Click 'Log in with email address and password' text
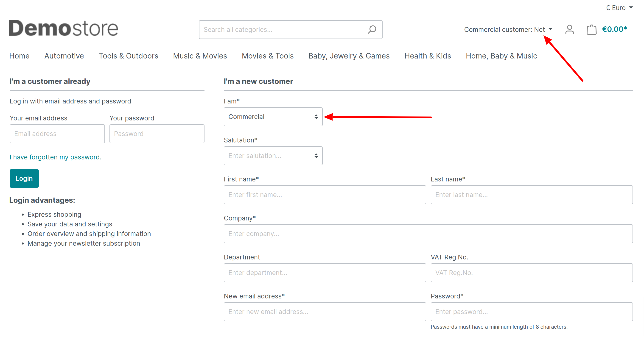This screenshot has height=345, width=644. click(x=70, y=101)
